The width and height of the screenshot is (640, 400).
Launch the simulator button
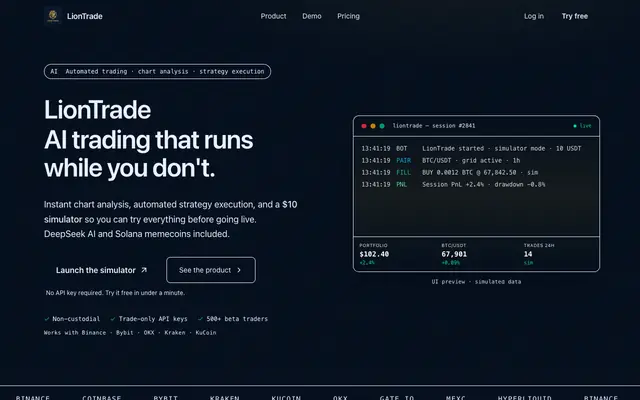coord(101,270)
